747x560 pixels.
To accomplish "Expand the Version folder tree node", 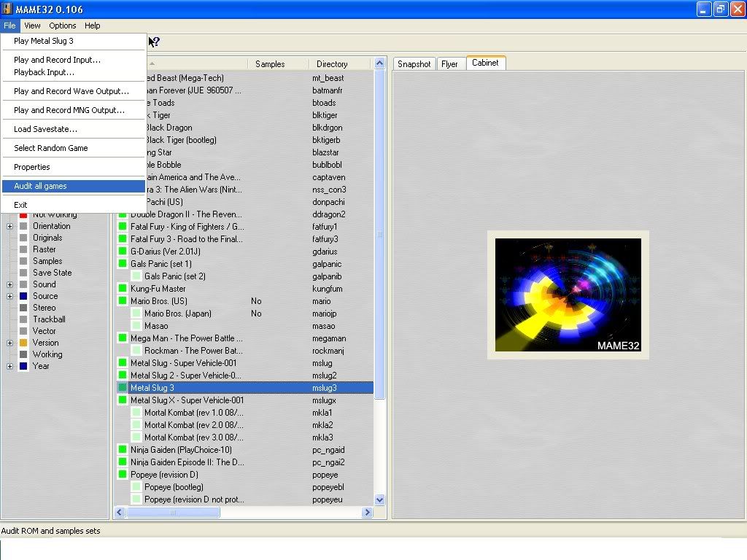I will tap(9, 343).
